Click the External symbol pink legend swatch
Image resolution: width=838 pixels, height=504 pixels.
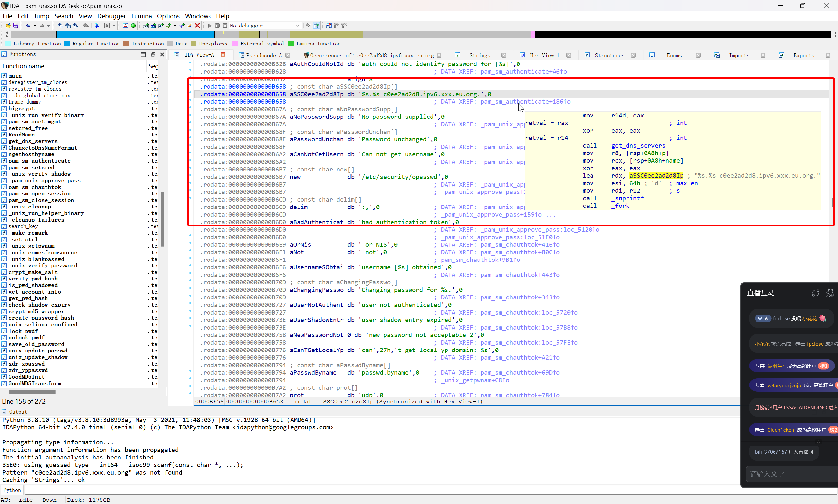pyautogui.click(x=235, y=44)
